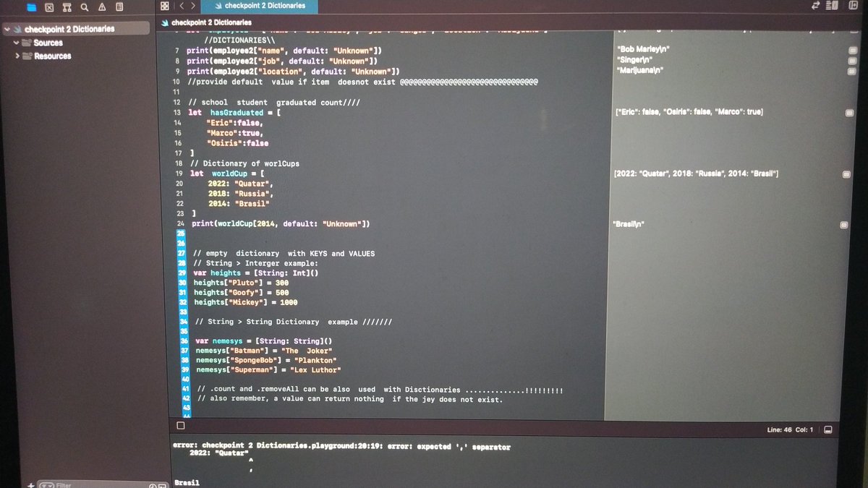The width and height of the screenshot is (868, 488).
Task: Click the 2014: "Brasil" code line
Action: 239,204
